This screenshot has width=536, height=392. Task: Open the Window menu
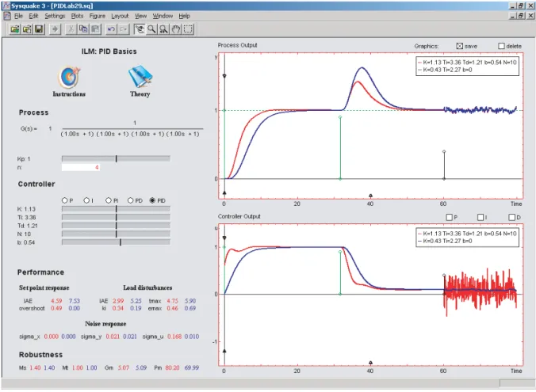[x=163, y=16]
